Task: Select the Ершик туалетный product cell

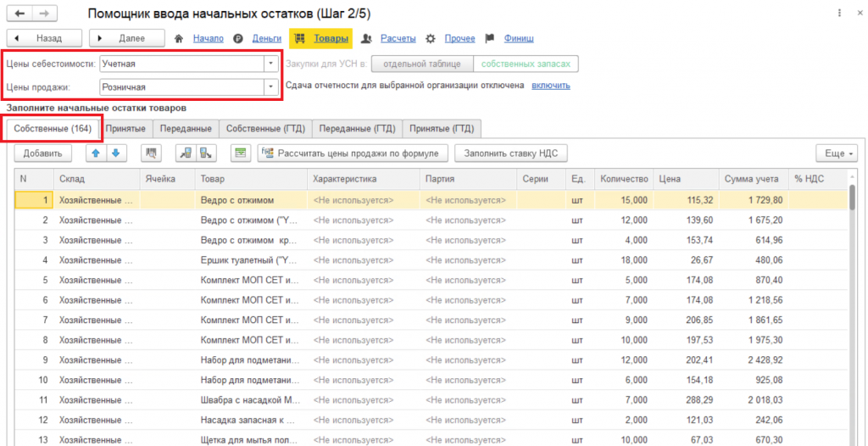Action: [x=251, y=259]
